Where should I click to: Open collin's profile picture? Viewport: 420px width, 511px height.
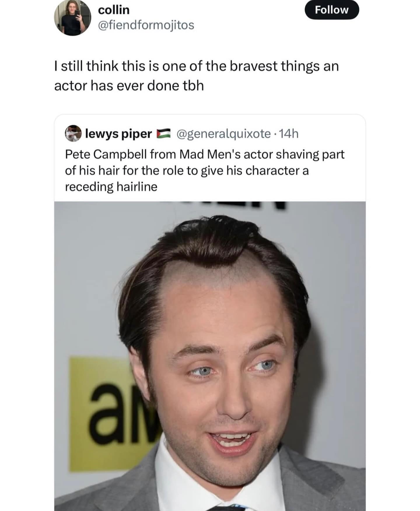[x=73, y=18]
